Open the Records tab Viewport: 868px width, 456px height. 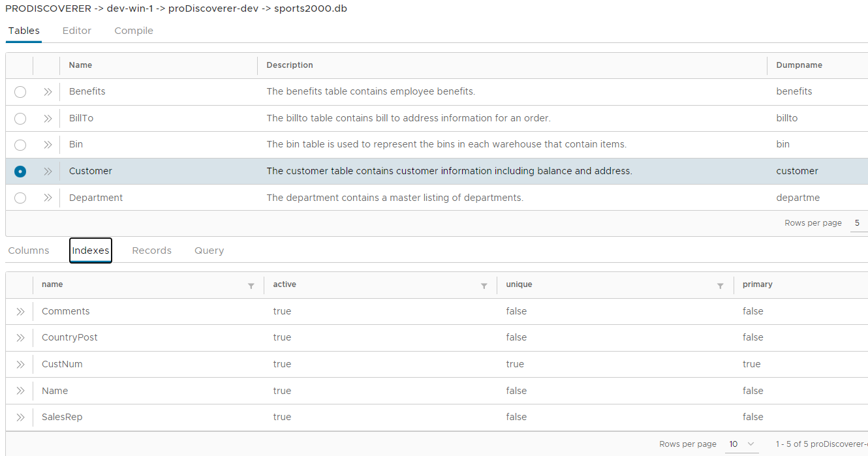point(151,250)
